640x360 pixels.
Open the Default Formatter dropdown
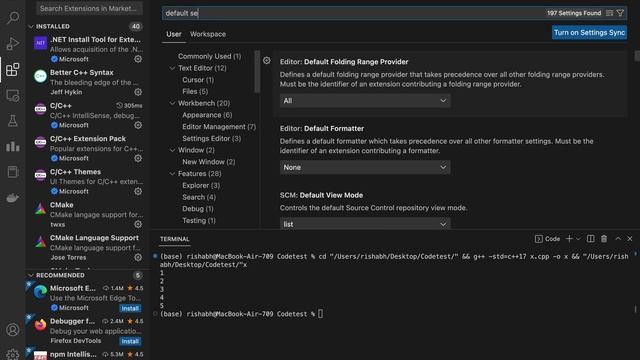coord(365,167)
